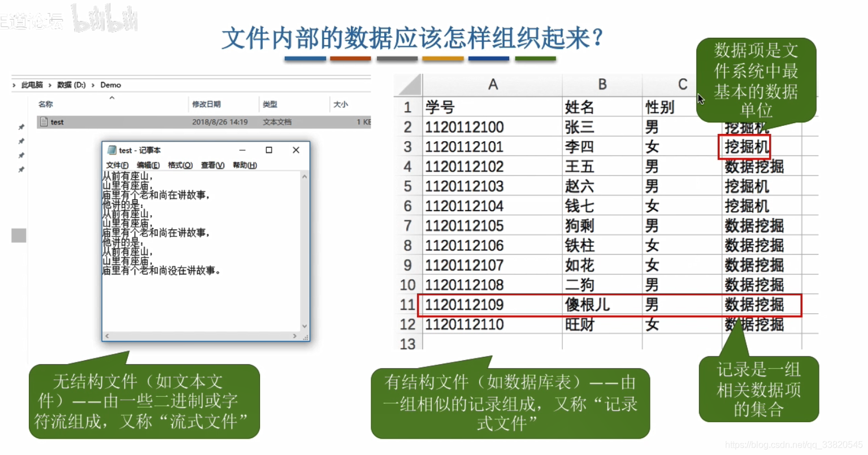Image resolution: width=868 pixels, height=455 pixels.
Task: Click the name cell 傻根儿
Action: [x=602, y=305]
